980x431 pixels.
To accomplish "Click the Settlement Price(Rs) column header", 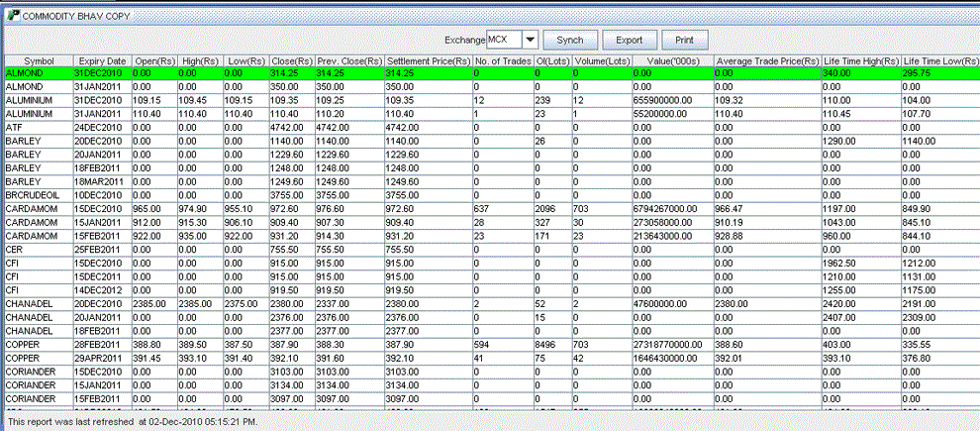I will (429, 61).
